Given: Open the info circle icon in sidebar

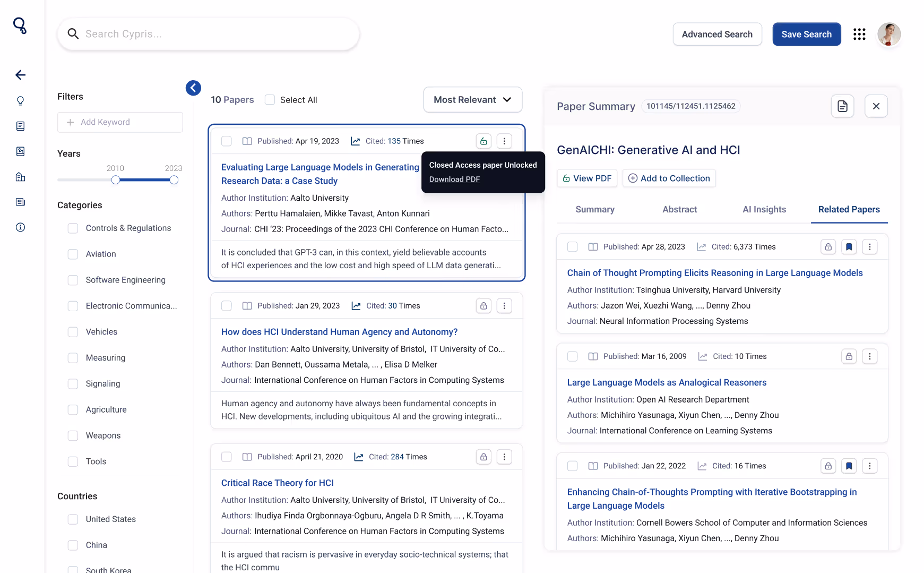Looking at the screenshot, I should 20,227.
